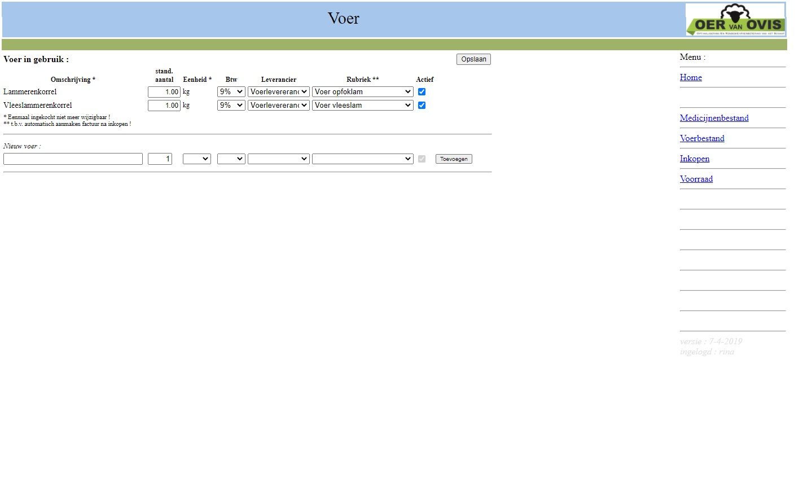Image resolution: width=812 pixels, height=504 pixels.
Task: Expand Leverancier dropdown for Lammerenkorrel
Action: [x=278, y=91]
